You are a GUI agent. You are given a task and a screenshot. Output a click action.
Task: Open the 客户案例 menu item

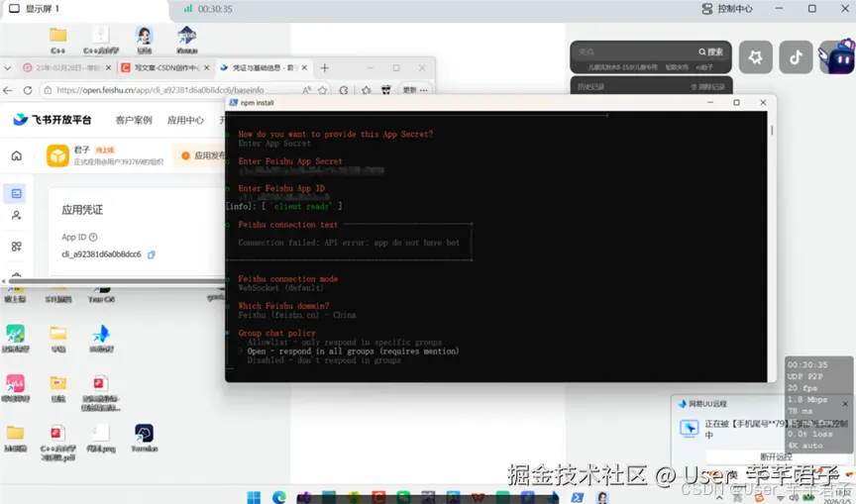point(134,120)
